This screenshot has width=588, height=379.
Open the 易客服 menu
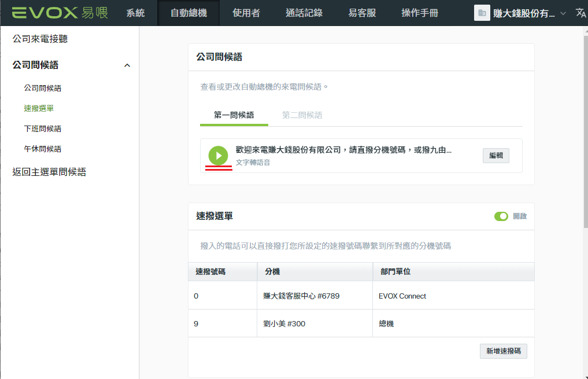[362, 13]
